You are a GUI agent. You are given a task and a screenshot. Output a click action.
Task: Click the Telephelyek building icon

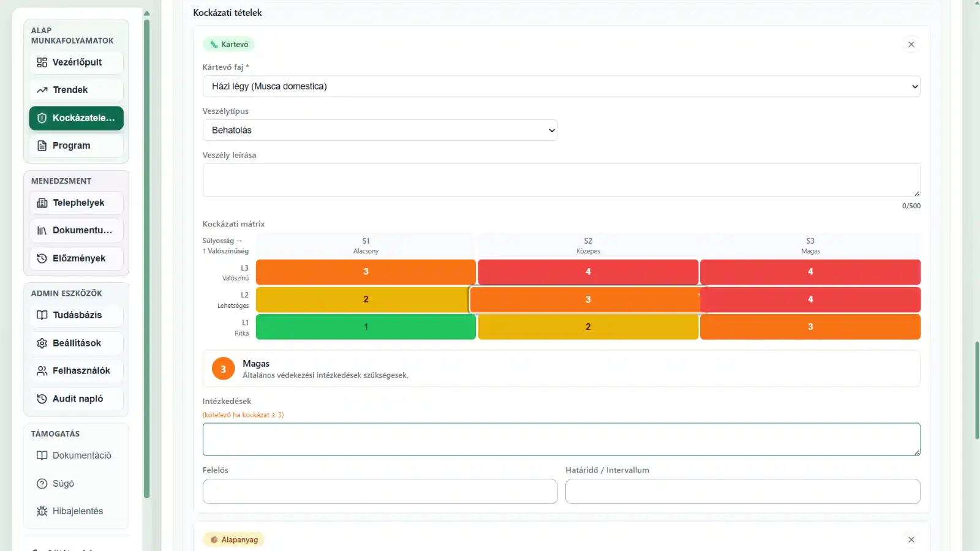click(x=42, y=203)
